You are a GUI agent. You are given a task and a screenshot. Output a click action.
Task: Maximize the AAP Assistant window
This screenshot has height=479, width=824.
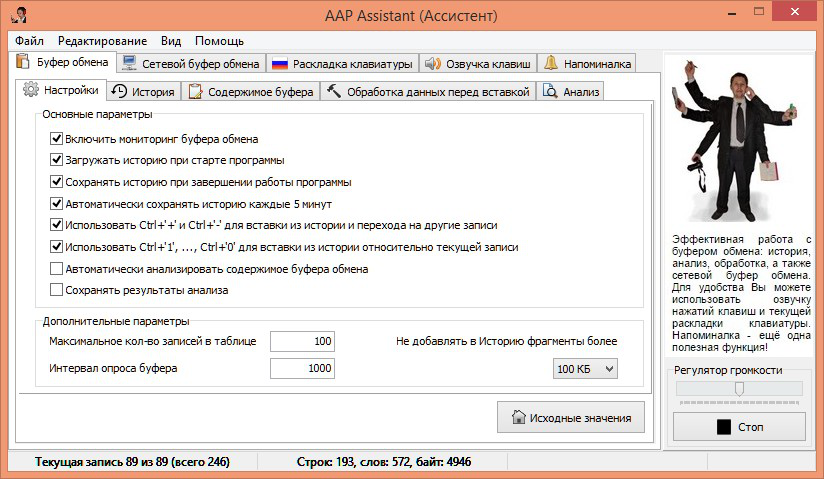point(758,12)
